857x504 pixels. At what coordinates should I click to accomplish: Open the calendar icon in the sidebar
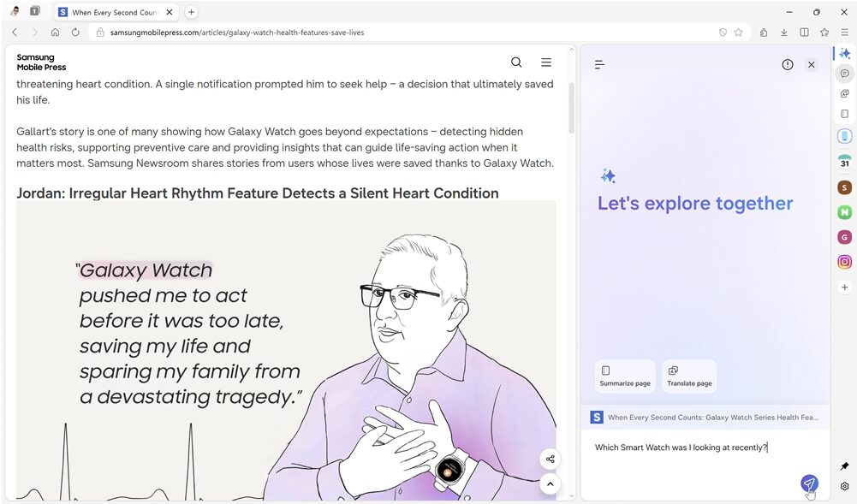[x=844, y=161]
